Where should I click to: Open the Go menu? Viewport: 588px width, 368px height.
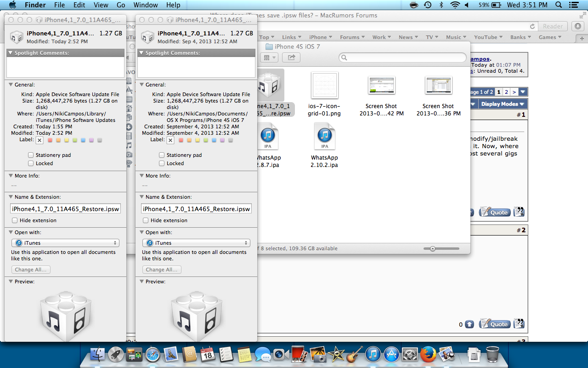click(121, 5)
